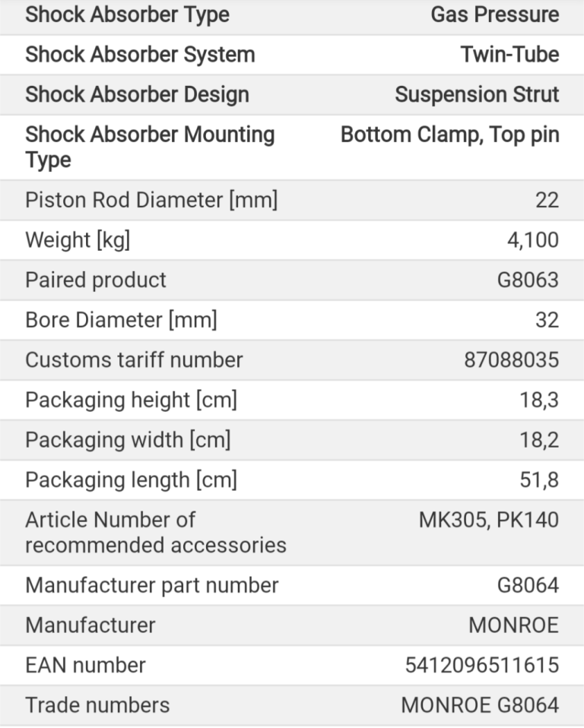Open recommended accessories MK305, PK140
This screenshot has height=728, width=584.
click(x=489, y=520)
